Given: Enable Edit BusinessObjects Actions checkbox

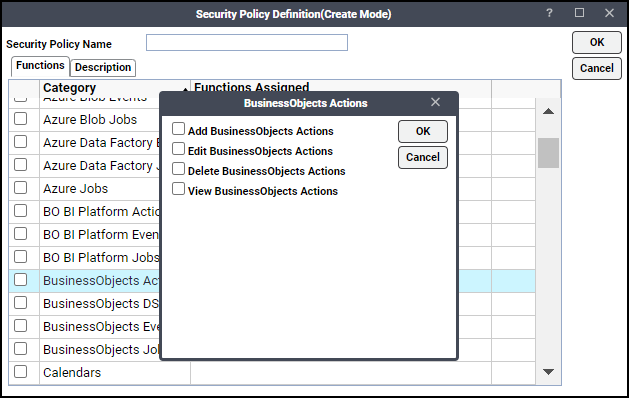Looking at the screenshot, I should click(x=179, y=149).
